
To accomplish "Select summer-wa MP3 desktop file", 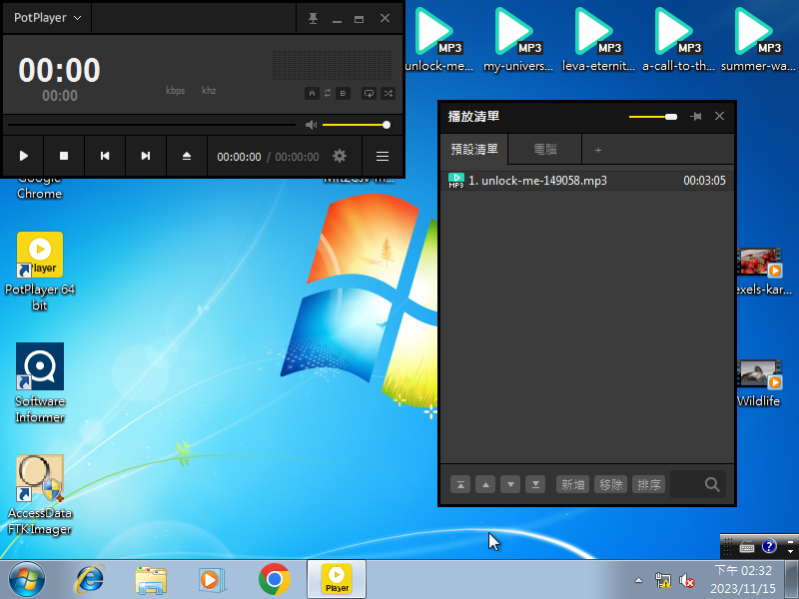I will coord(758,40).
